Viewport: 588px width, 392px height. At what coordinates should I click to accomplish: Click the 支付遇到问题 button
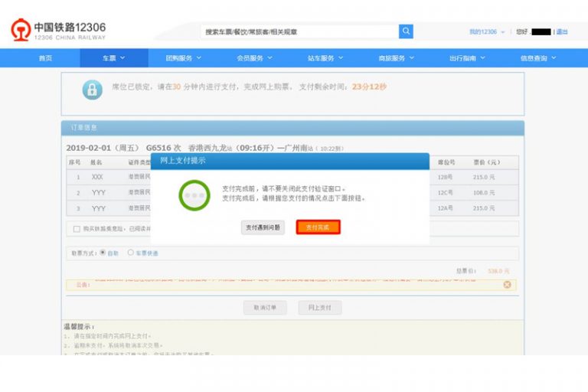pos(263,227)
